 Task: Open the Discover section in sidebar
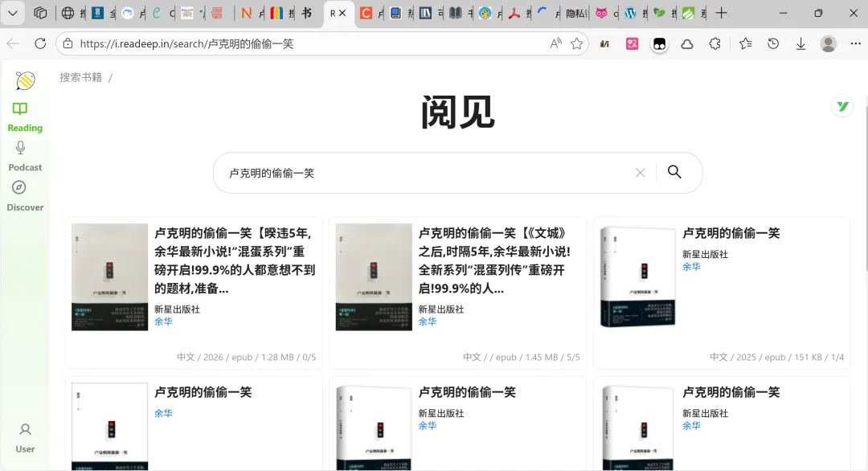coord(25,196)
